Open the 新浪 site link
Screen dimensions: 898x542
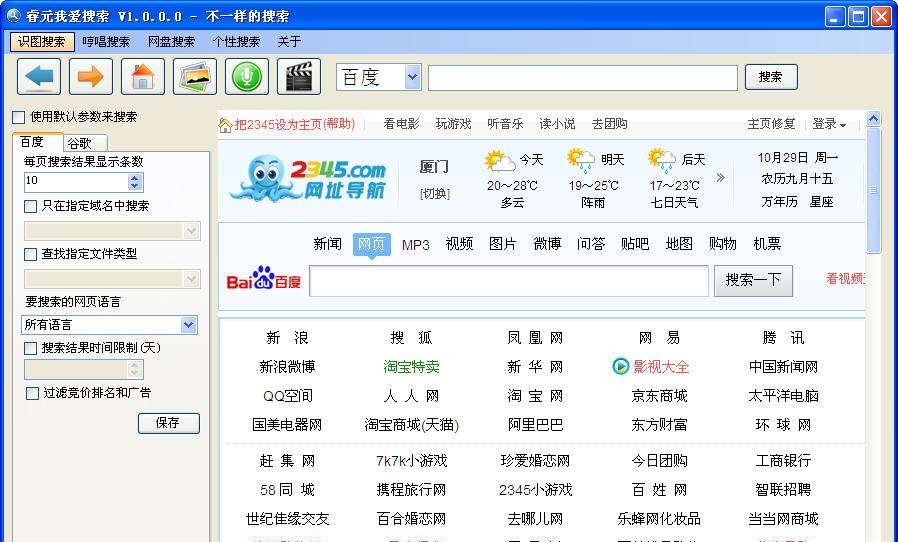pyautogui.click(x=287, y=338)
